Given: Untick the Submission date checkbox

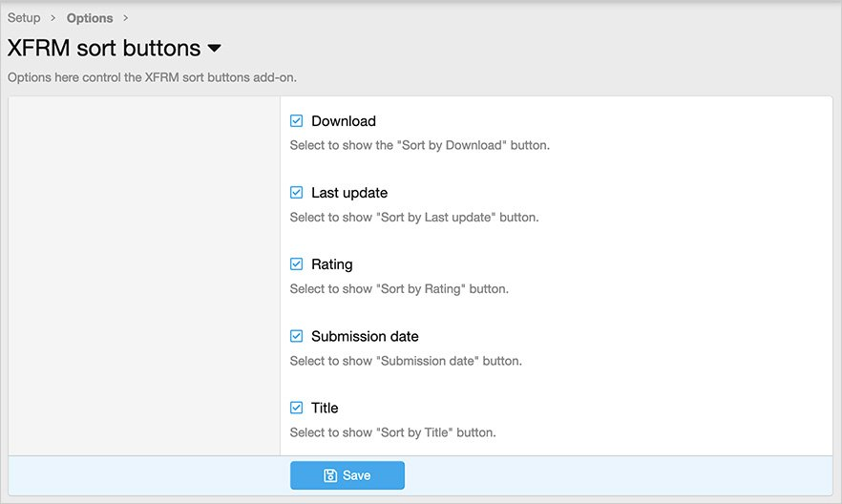Looking at the screenshot, I should (297, 336).
